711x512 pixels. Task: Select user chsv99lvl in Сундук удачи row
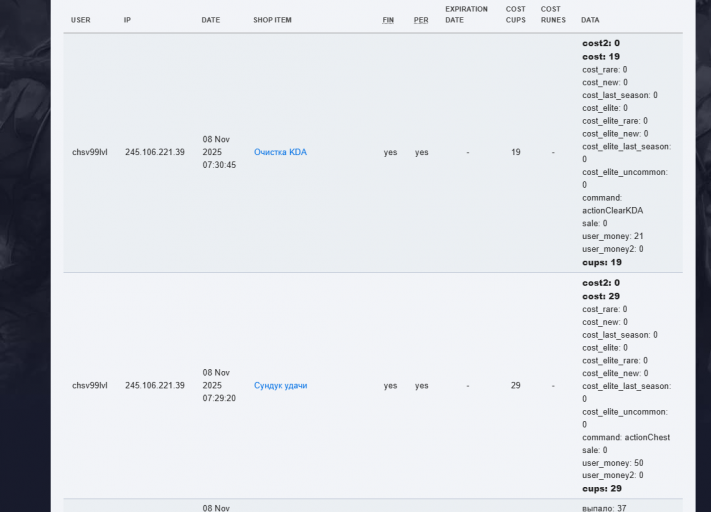pos(90,385)
